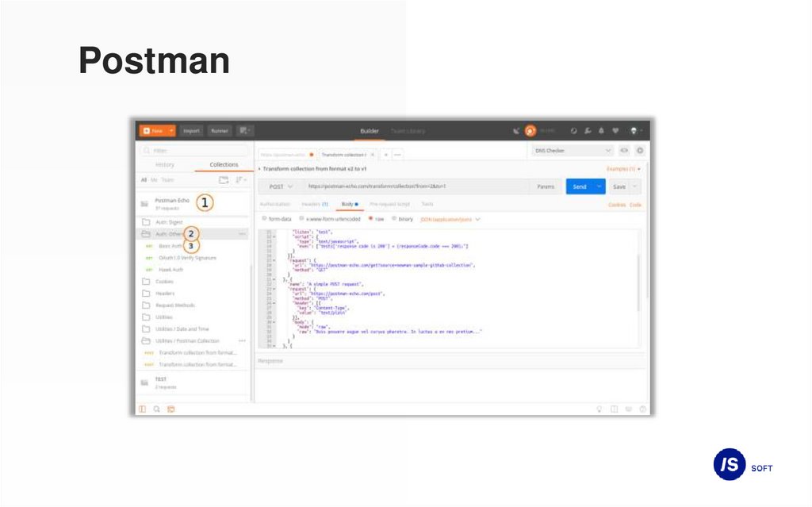
Task: Switch to the History sidebar tab
Action: point(165,164)
